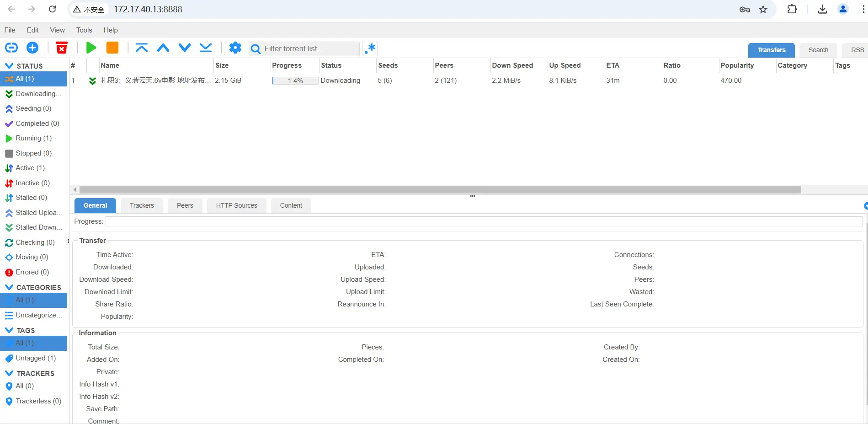Click the Add Torrent Link icon
This screenshot has width=868, height=424.
(11, 48)
